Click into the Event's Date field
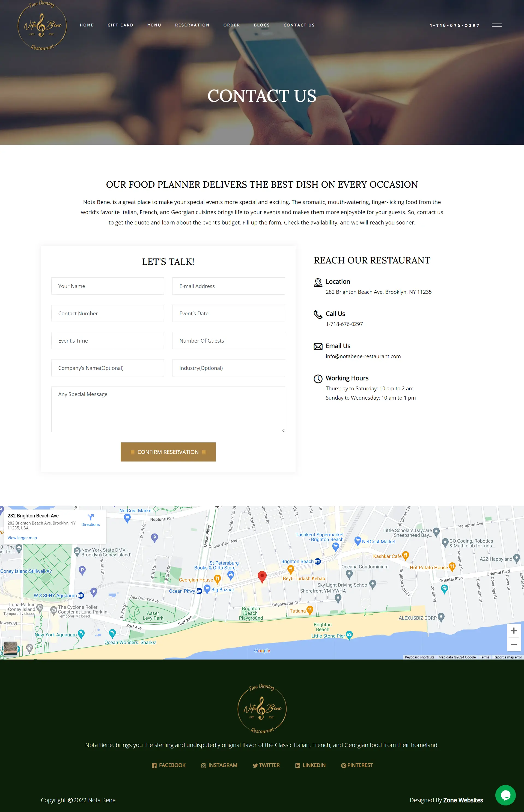 [228, 313]
